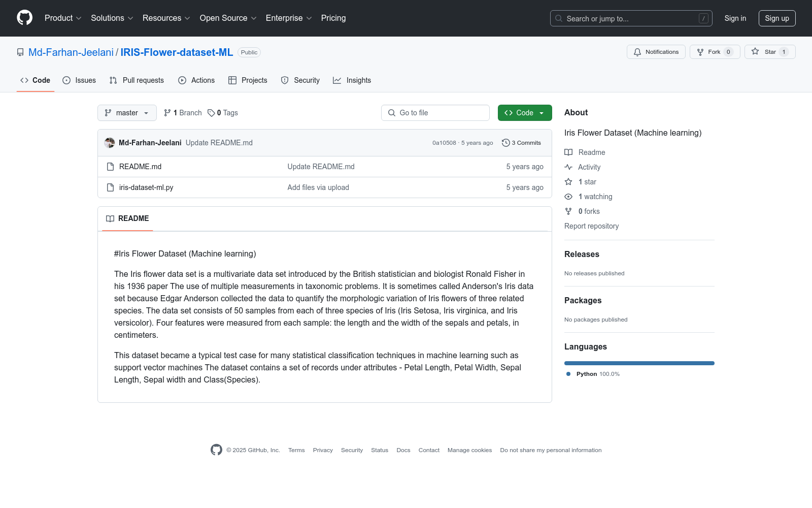Expand the Resources dropdown menu
The width and height of the screenshot is (812, 508).
point(166,18)
